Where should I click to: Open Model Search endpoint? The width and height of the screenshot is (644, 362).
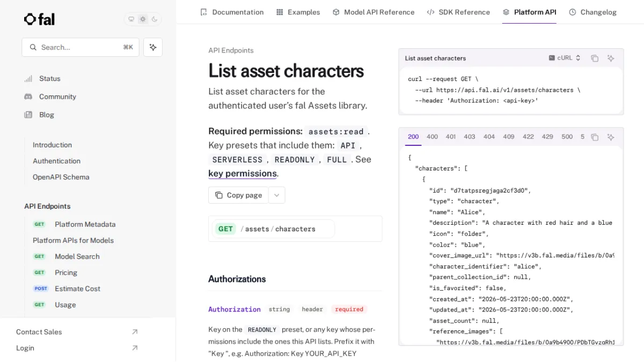click(77, 256)
